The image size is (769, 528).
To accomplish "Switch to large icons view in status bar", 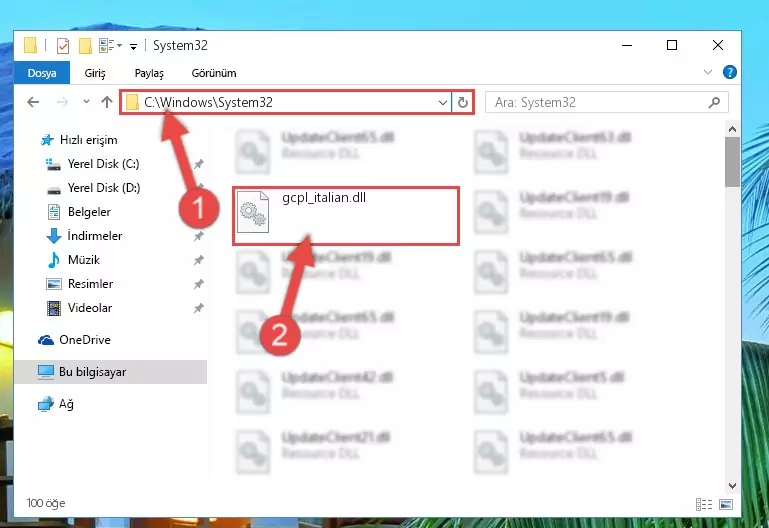I will point(726,504).
